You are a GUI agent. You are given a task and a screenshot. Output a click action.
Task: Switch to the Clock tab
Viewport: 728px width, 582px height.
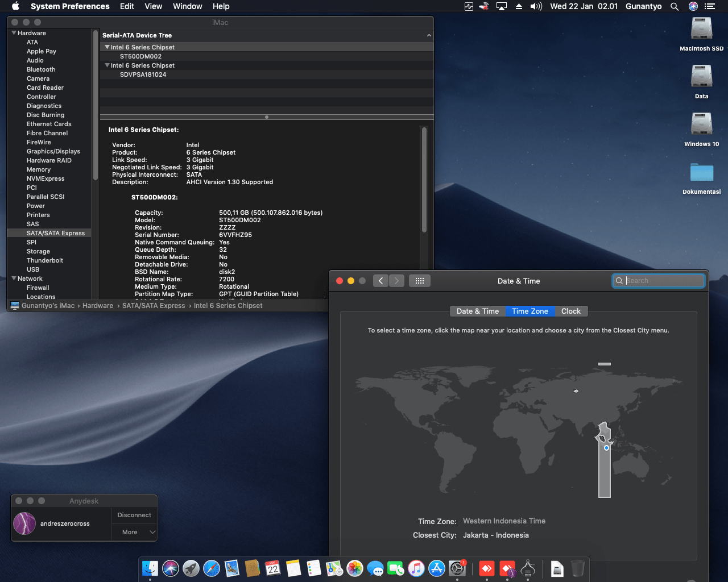(570, 311)
